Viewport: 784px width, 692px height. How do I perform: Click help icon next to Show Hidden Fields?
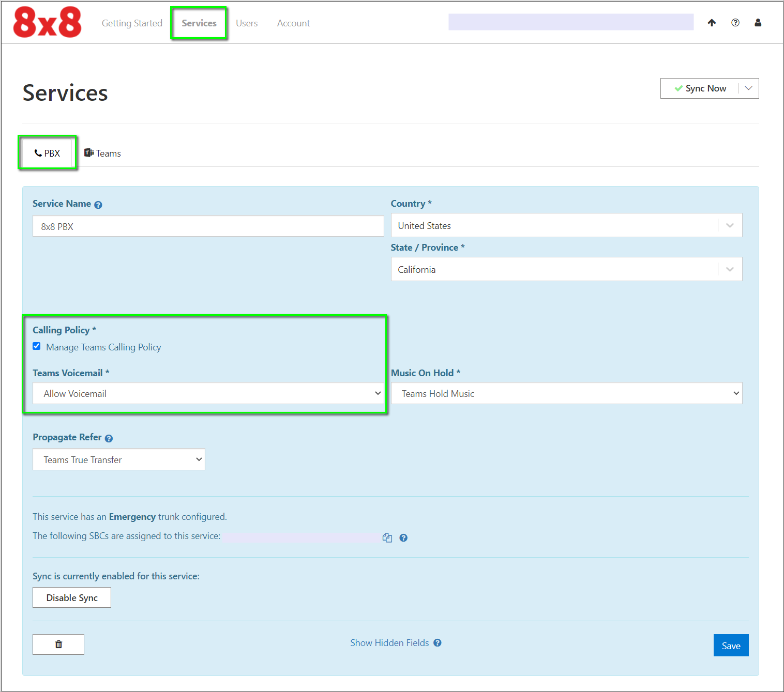[438, 643]
